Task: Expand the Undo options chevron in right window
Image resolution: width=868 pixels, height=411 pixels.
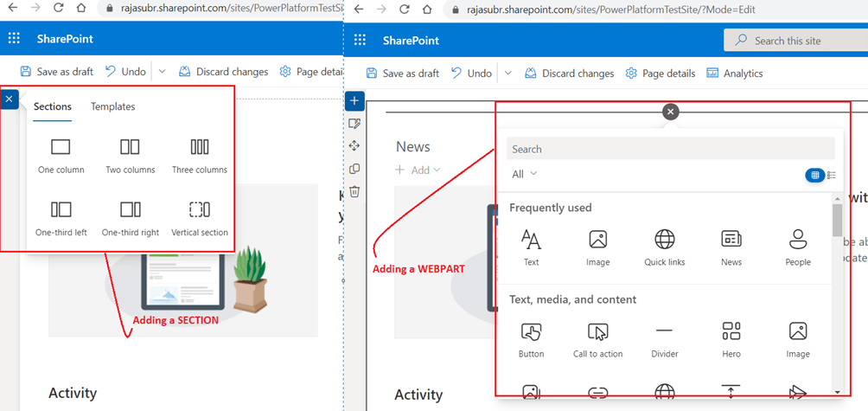Action: click(508, 74)
